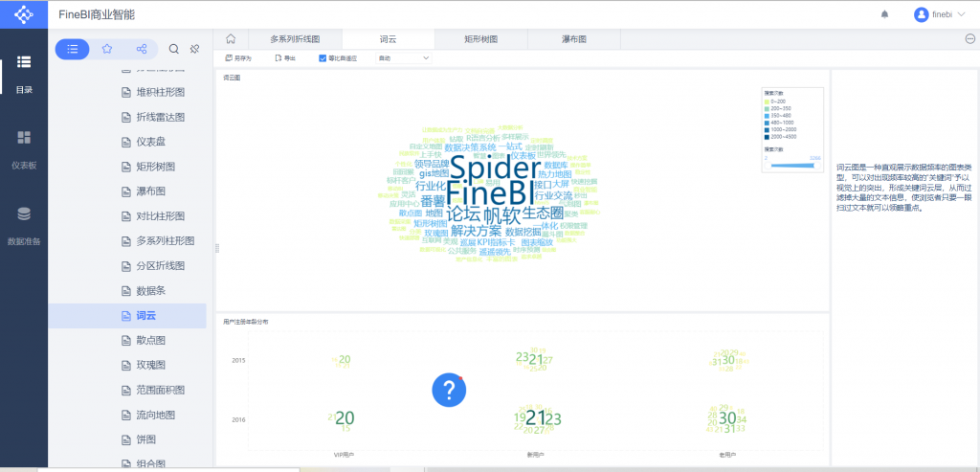The height and width of the screenshot is (472, 980).
Task: Switch to the 多系列折线图 tab
Action: click(x=295, y=38)
